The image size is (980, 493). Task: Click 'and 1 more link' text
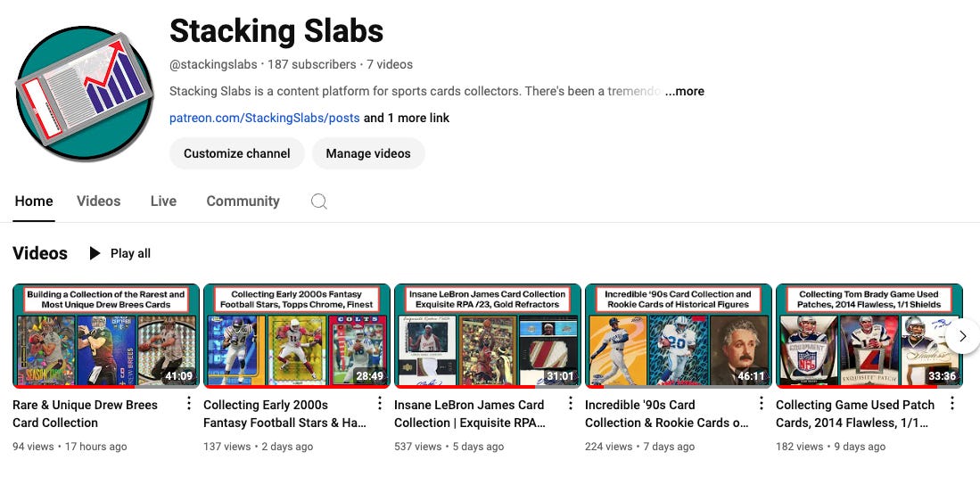point(407,118)
